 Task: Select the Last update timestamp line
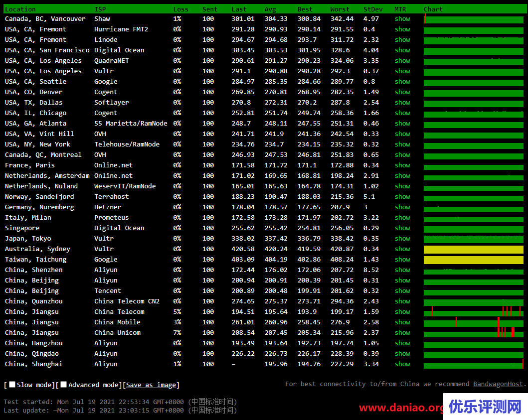121,411
